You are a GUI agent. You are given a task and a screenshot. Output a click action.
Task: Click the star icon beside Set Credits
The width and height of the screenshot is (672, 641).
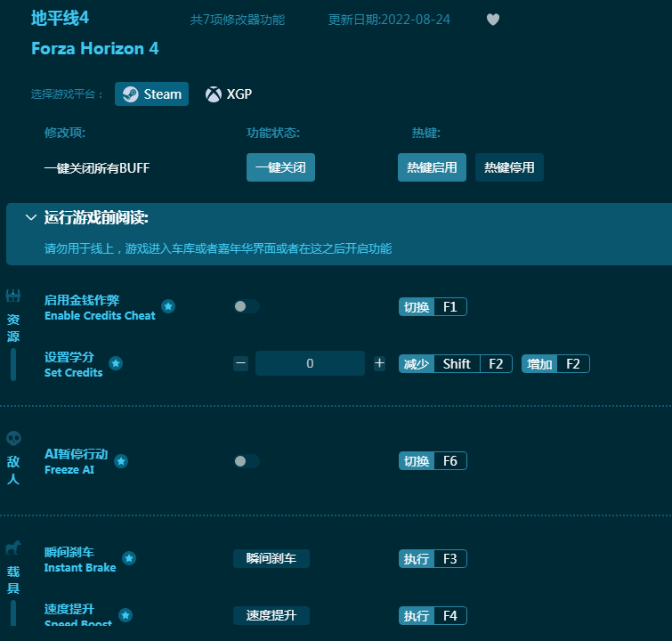click(x=116, y=363)
